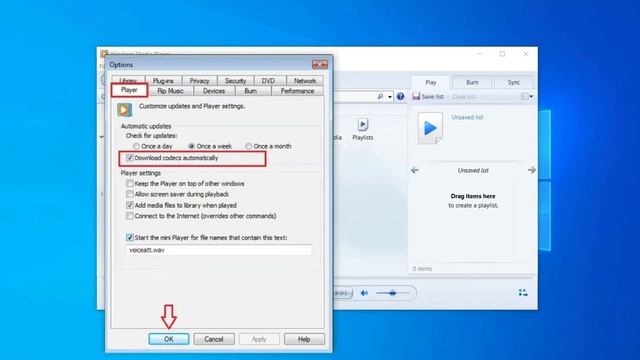Toggle Download codecs automatically checkbox
Viewport: 640px width, 360px height.
pos(130,158)
